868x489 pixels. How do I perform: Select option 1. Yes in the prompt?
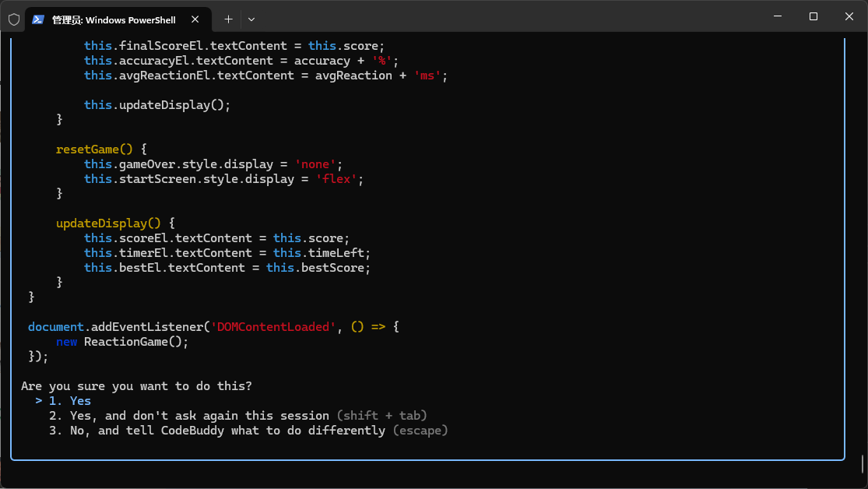[x=69, y=400]
